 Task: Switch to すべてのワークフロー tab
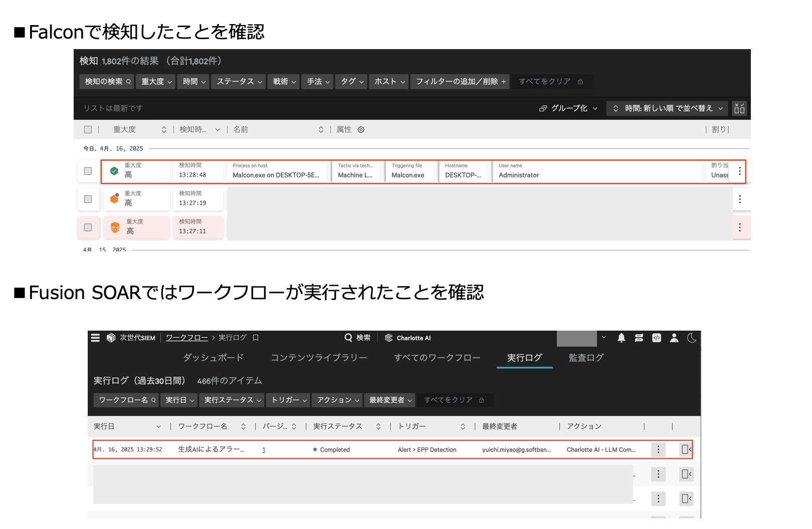point(437,358)
